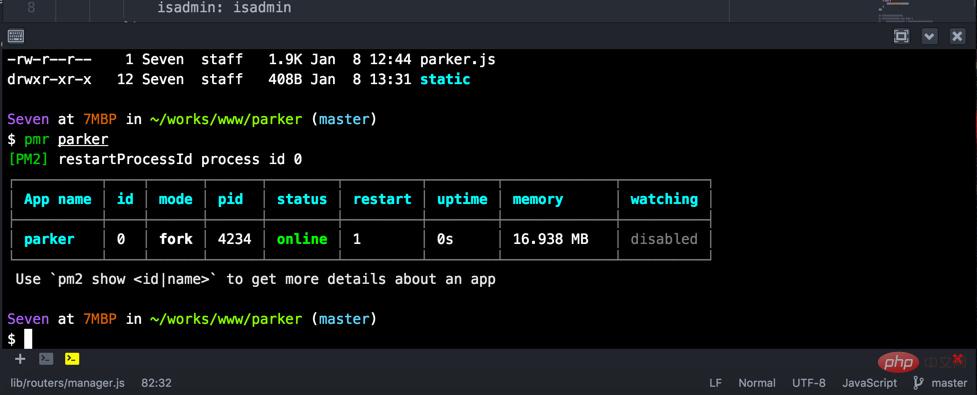Open go-to-line via 82:32 cursor position
This screenshot has width=977, height=395.
(x=156, y=383)
